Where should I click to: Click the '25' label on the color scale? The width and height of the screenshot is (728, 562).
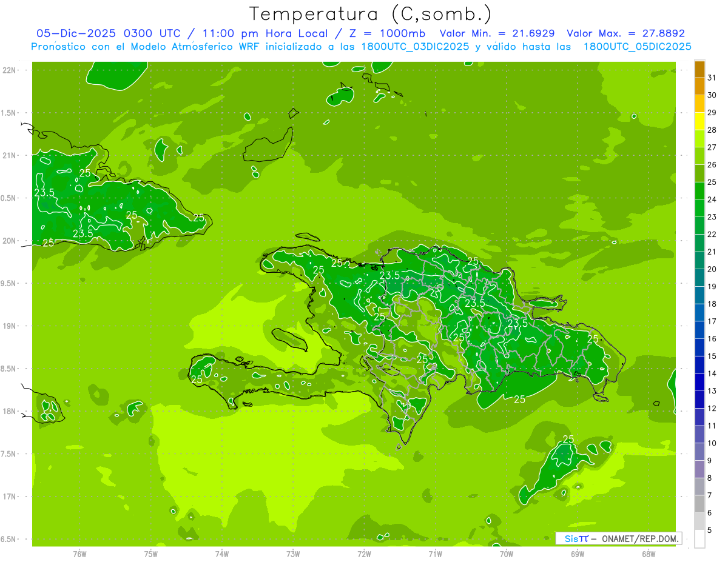712,182
